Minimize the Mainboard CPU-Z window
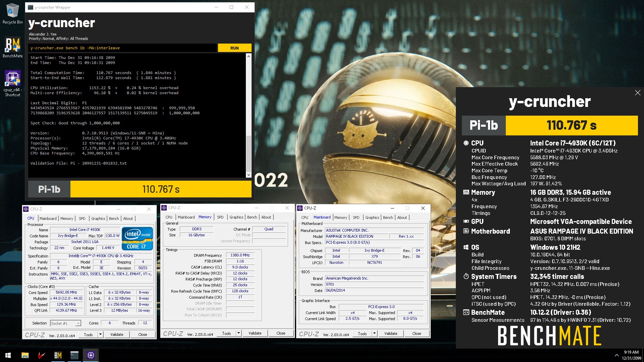 tap(392, 208)
